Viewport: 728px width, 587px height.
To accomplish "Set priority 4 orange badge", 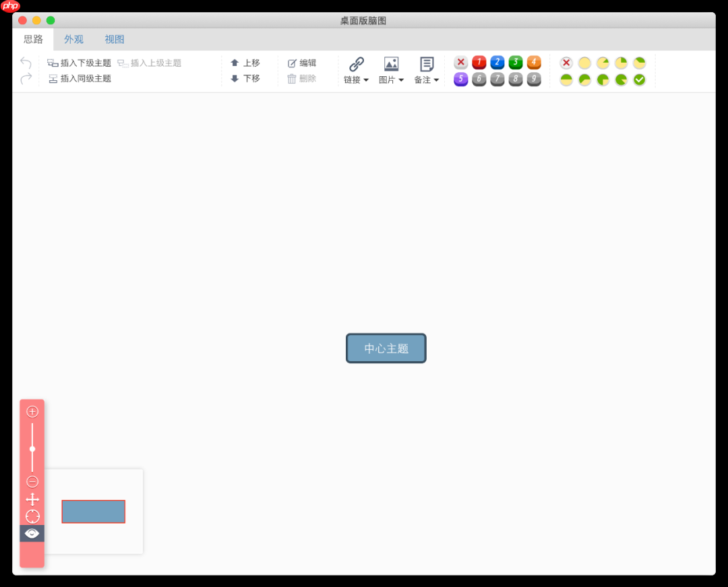I will (534, 62).
